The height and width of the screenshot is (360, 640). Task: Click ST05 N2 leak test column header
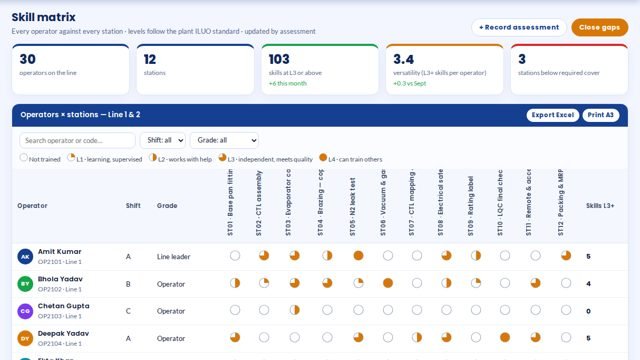[353, 207]
